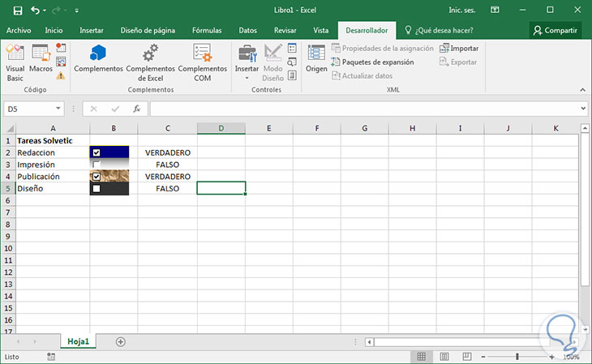
Task: Select row 7 header
Action: 8,212
